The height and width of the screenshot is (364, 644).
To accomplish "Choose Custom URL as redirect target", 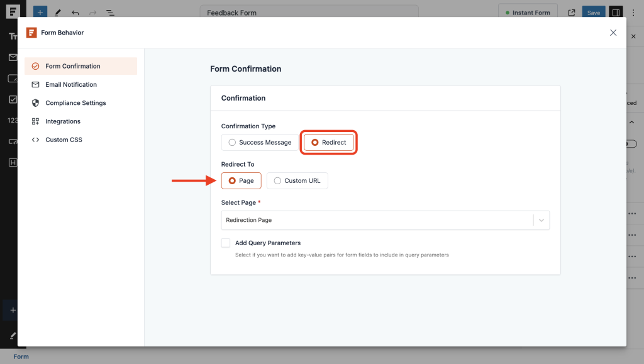I will 296,180.
